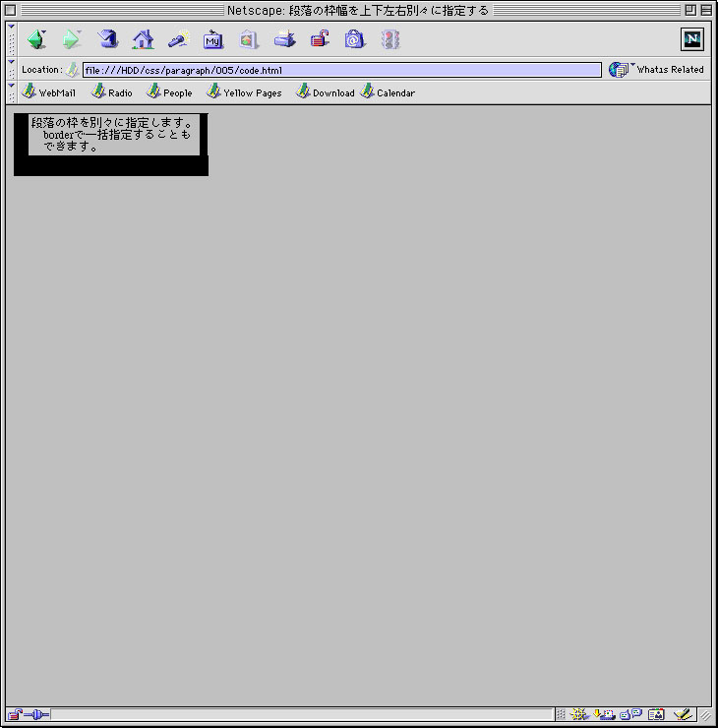Open the WebMail bookmark
Screen dimensions: 718x728
[49, 91]
